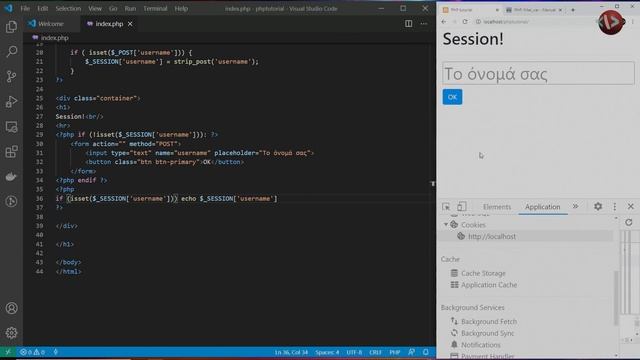Change UTF-8 encoding in status bar
This screenshot has height=360, width=640.
(354, 352)
